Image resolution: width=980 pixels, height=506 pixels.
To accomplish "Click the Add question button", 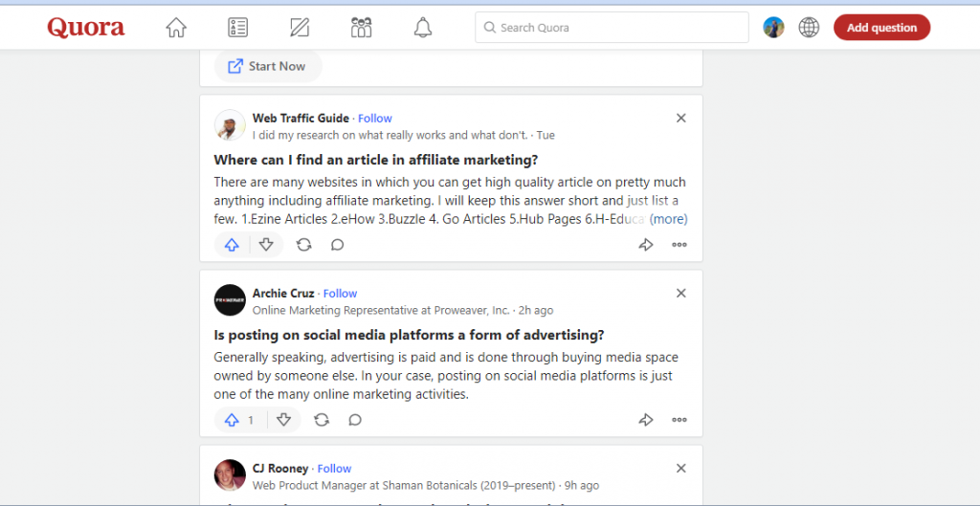I will click(x=881, y=28).
